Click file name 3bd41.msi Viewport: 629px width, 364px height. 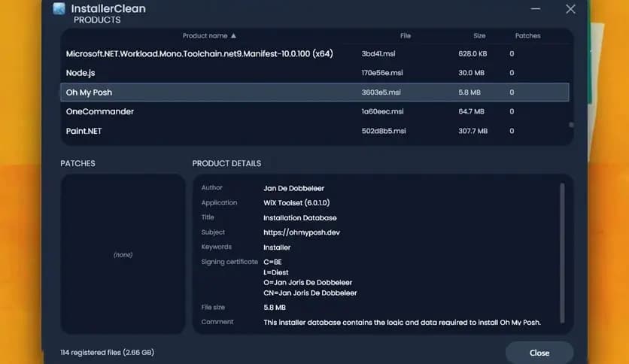pyautogui.click(x=378, y=53)
